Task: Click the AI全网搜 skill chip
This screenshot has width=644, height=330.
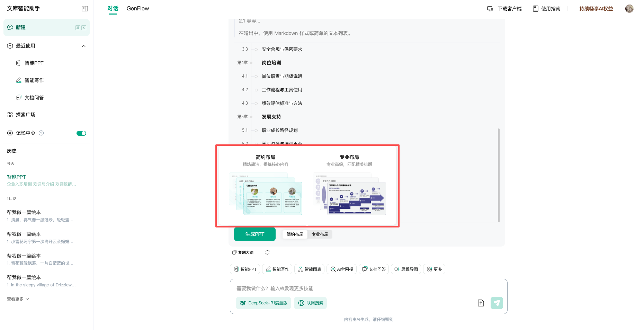Action: [341, 269]
